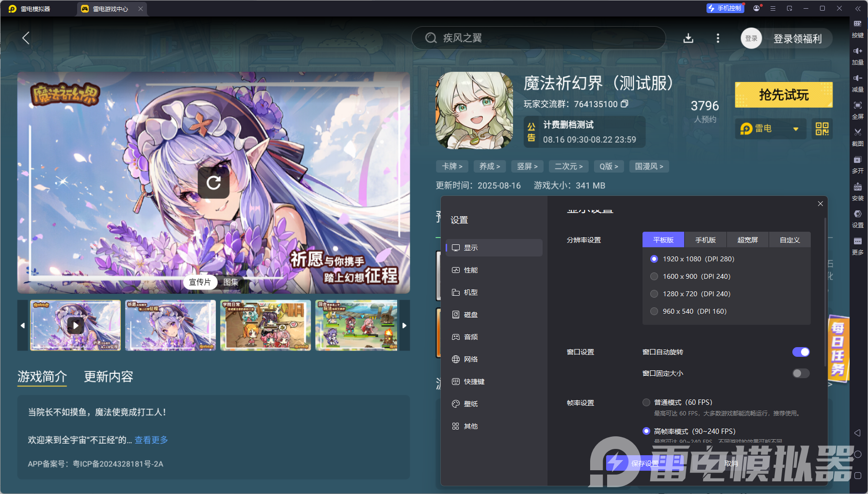Switch to the 性能 settings section
The image size is (868, 494).
471,270
